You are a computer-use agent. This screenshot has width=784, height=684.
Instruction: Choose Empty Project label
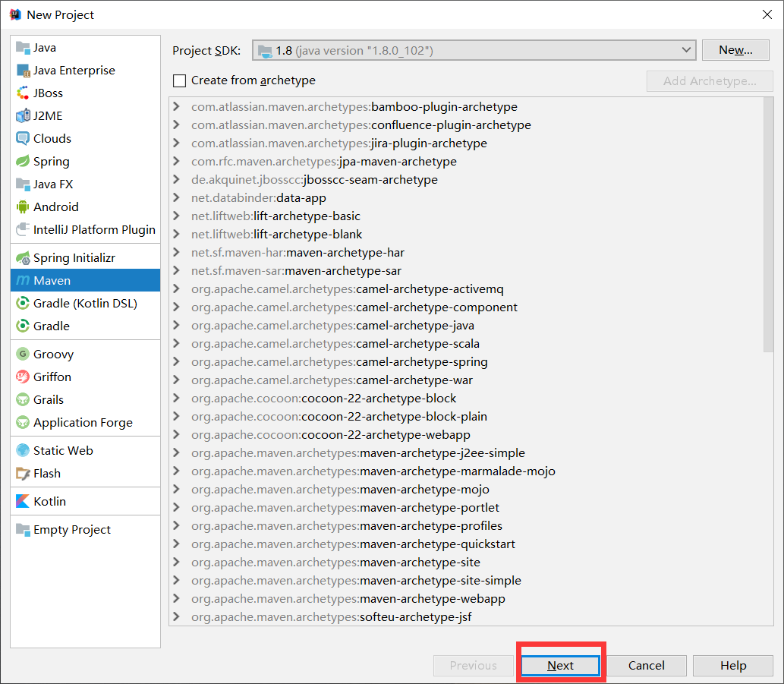[72, 529]
